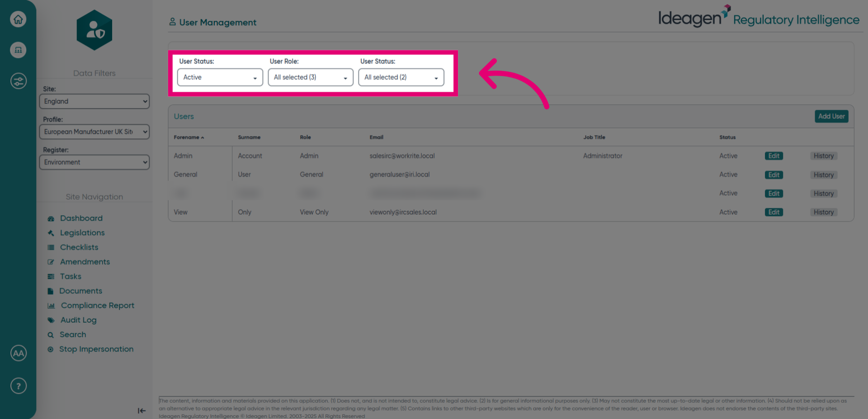
Task: Open Audit Log page
Action: tap(79, 320)
